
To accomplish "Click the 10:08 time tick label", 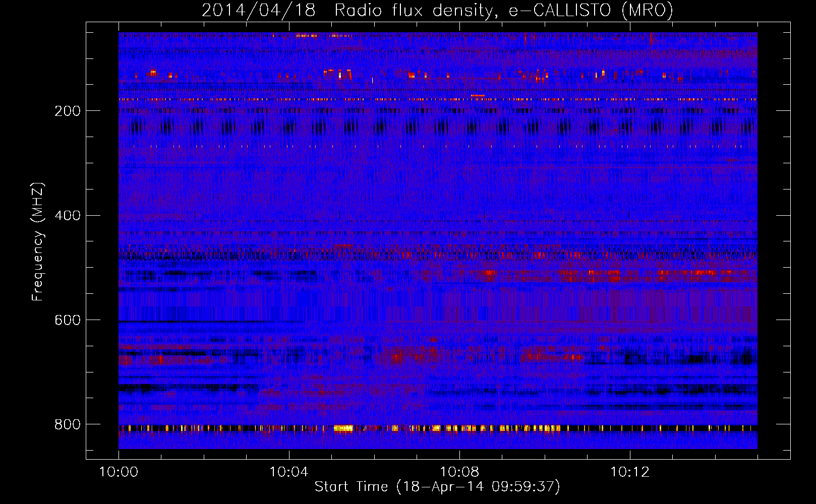I will 459,472.
